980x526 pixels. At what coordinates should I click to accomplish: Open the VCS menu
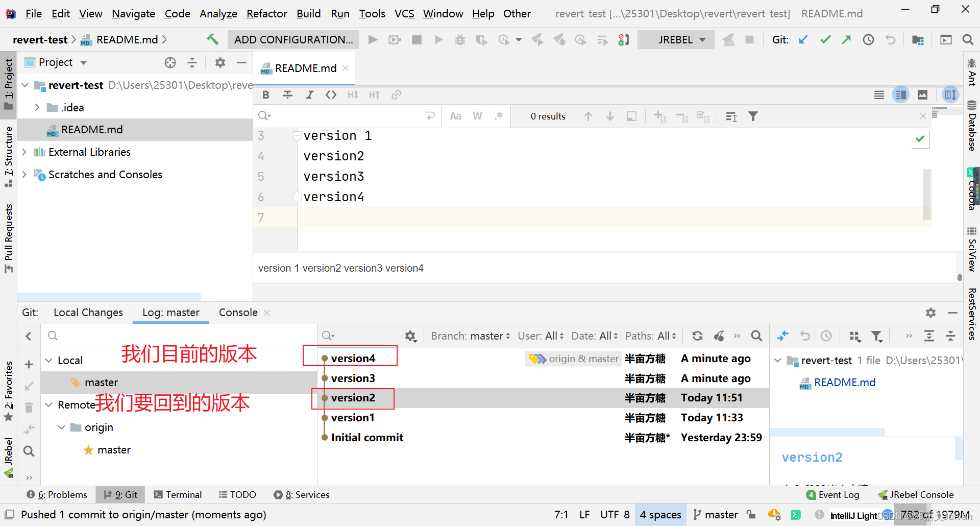(x=404, y=13)
